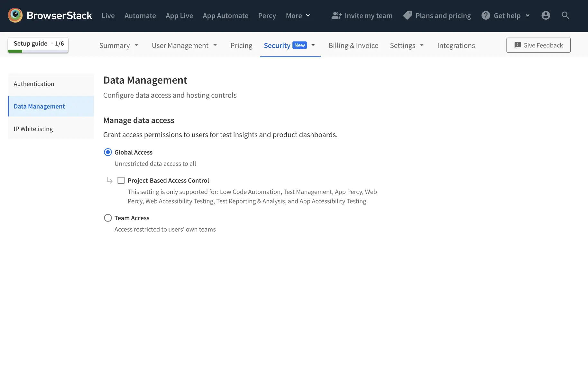Viewport: 588px width, 371px height.
Task: Open the Automate product page
Action: coord(140,15)
